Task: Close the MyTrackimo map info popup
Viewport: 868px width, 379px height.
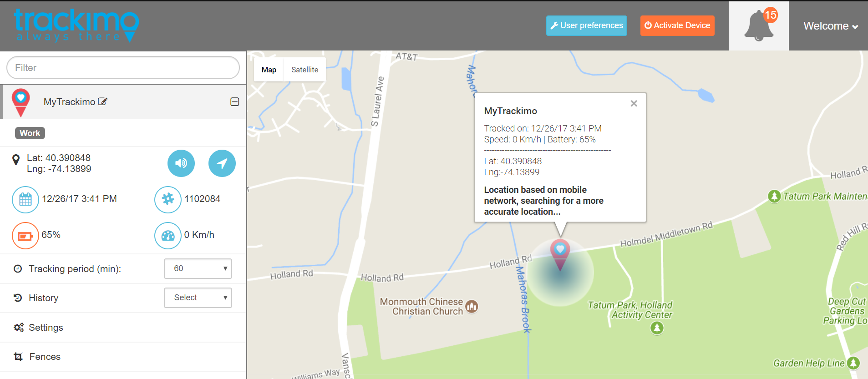Action: (634, 103)
